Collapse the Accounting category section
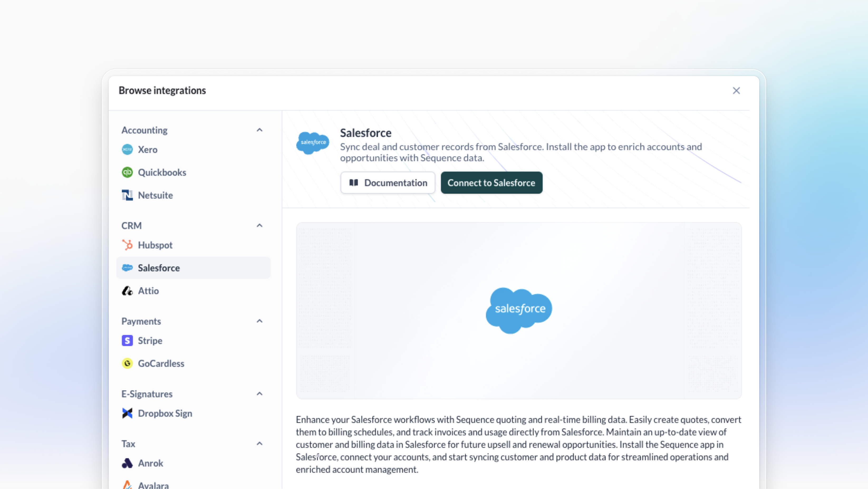 [260, 130]
